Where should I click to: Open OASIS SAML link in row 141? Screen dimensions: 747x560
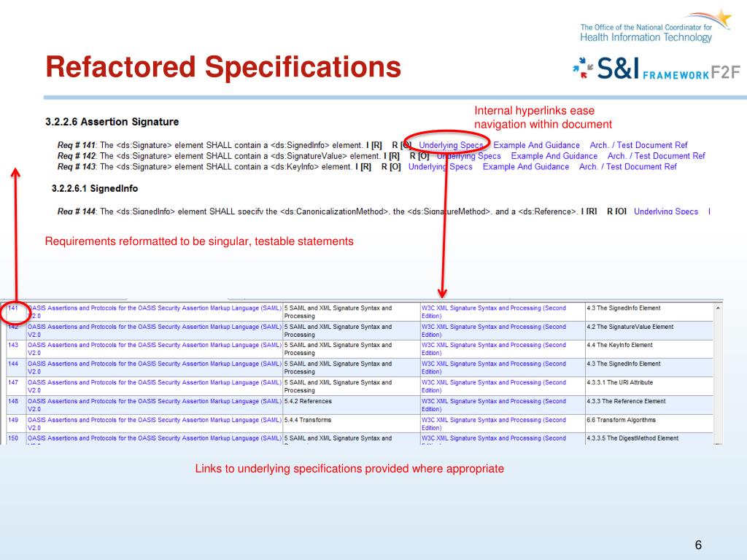point(155,312)
